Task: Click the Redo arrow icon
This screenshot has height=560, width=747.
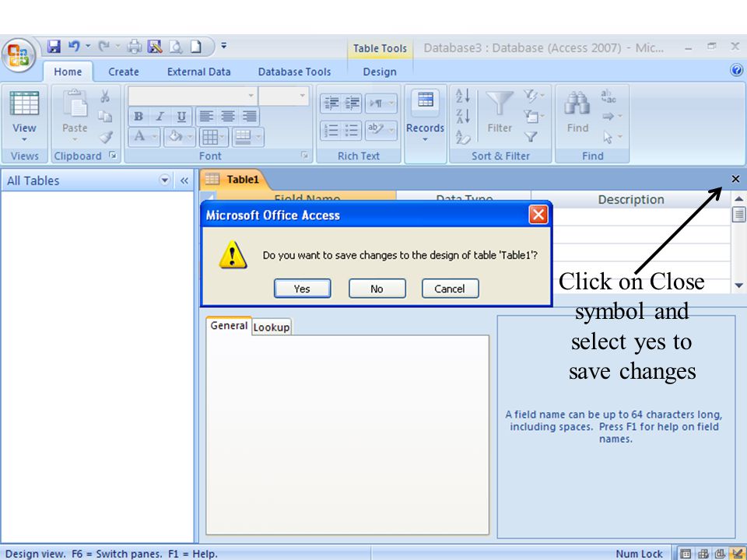Action: coord(103,47)
